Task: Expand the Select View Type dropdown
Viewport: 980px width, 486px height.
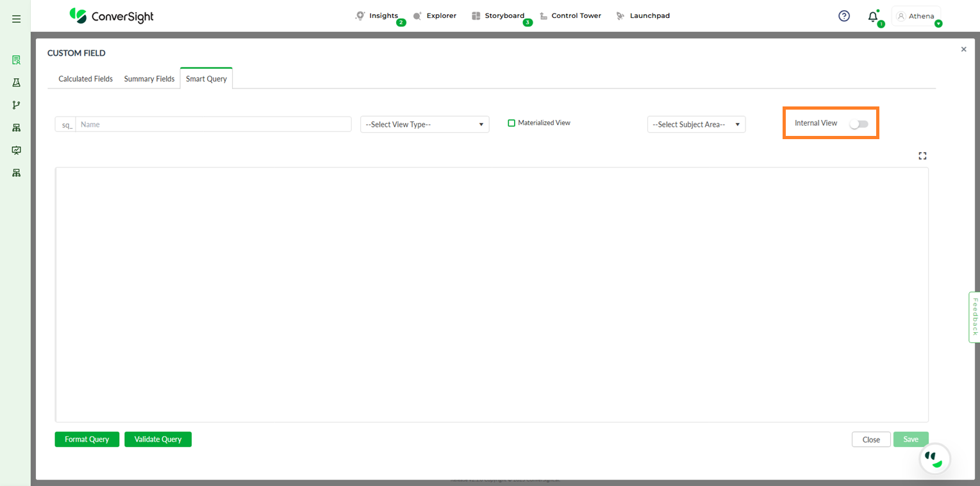Action: click(424, 124)
